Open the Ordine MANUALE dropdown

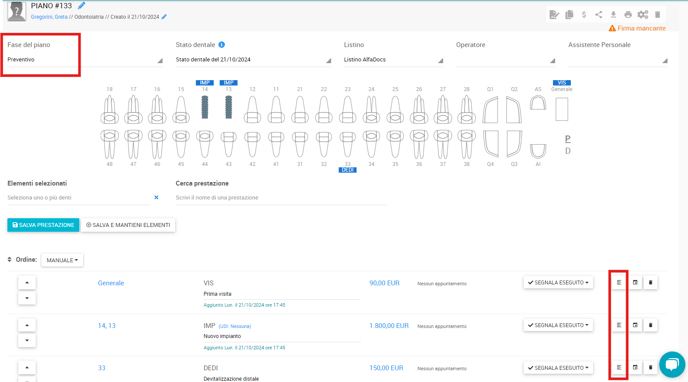62,260
